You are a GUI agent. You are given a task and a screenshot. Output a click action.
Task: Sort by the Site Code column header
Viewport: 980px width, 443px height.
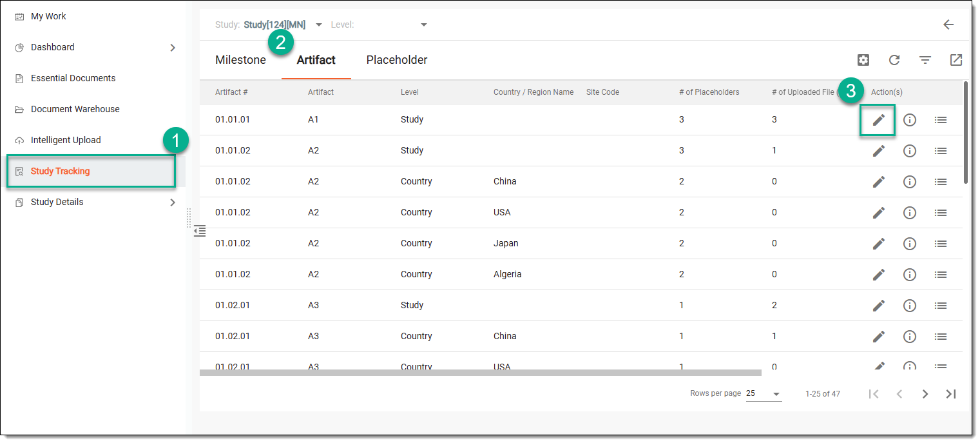point(602,92)
